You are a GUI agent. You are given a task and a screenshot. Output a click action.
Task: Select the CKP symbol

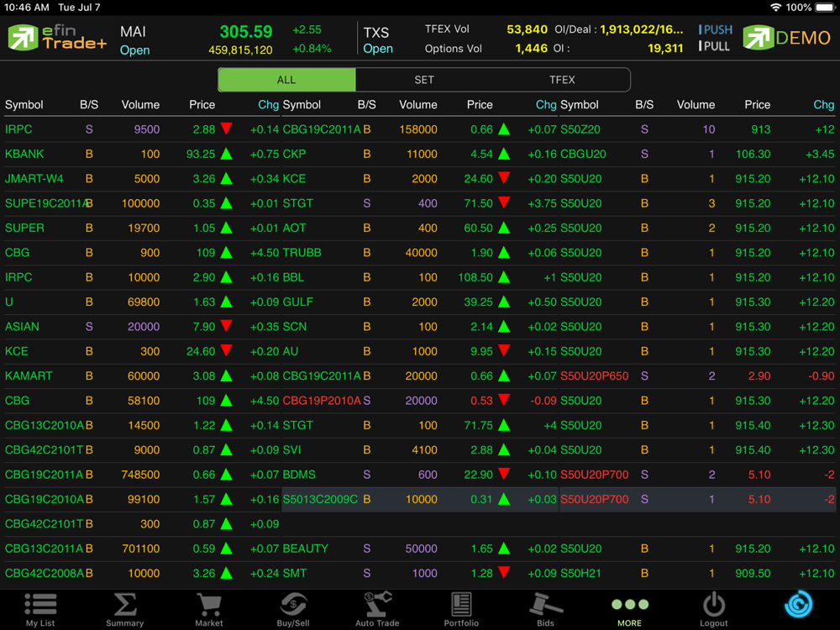(x=294, y=154)
